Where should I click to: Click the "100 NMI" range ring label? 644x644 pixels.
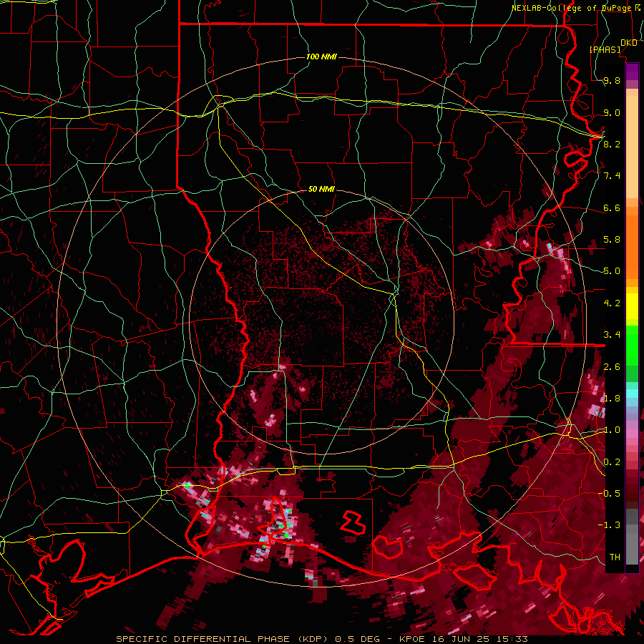point(321,57)
